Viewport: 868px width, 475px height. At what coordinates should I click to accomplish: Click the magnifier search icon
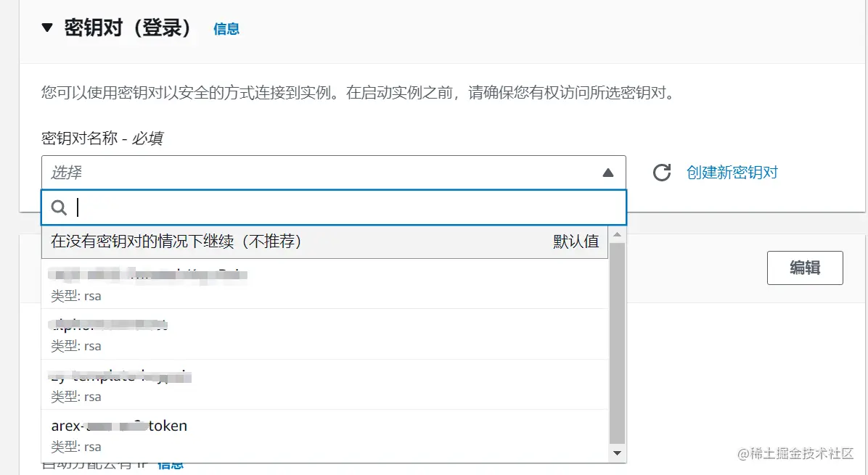pos(60,208)
